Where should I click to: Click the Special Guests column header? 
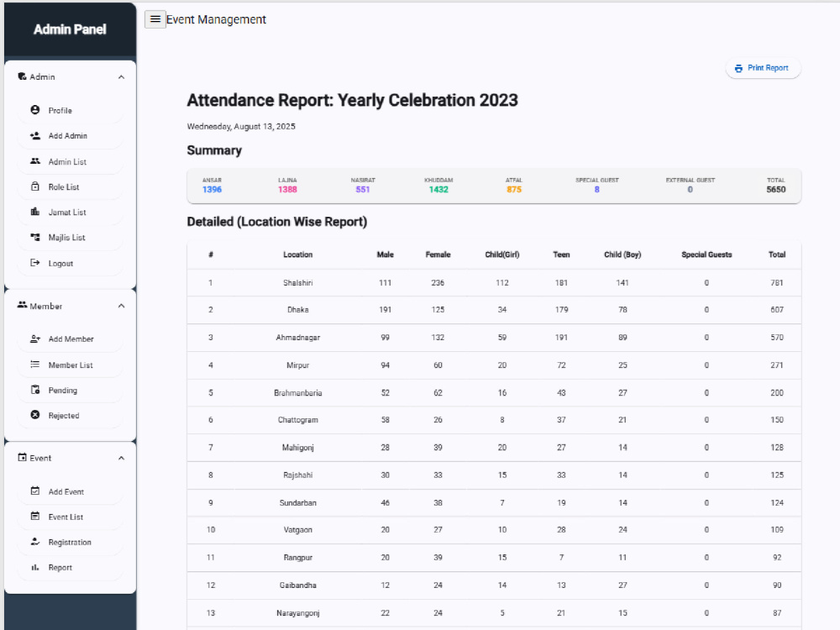pos(706,255)
